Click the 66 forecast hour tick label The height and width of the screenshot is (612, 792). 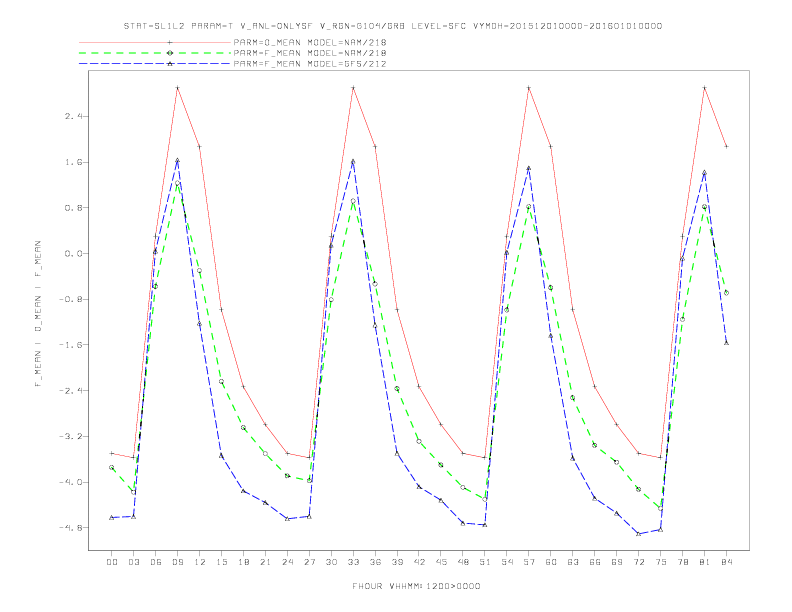coord(595,562)
